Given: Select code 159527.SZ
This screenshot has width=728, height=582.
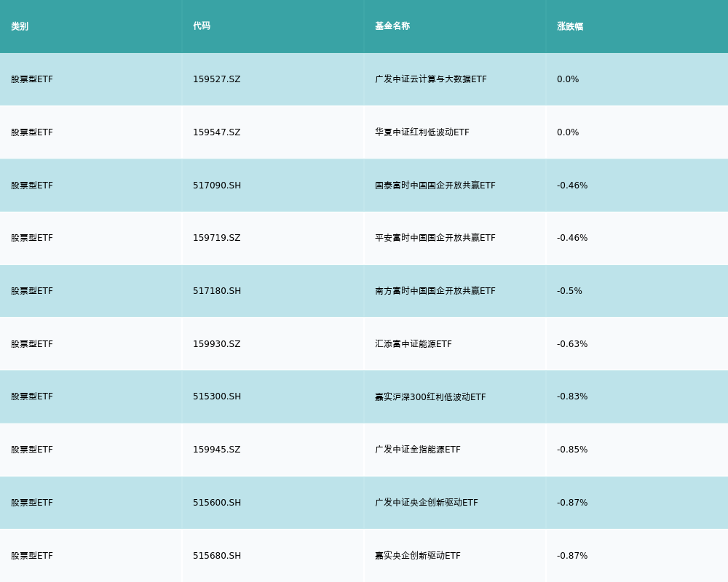Looking at the screenshot, I should click(217, 79).
